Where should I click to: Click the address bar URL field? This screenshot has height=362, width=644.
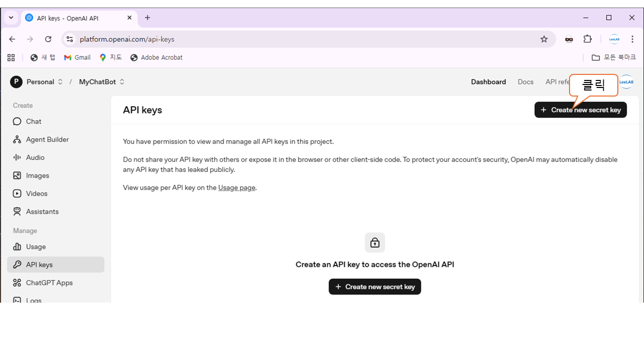[302, 39]
